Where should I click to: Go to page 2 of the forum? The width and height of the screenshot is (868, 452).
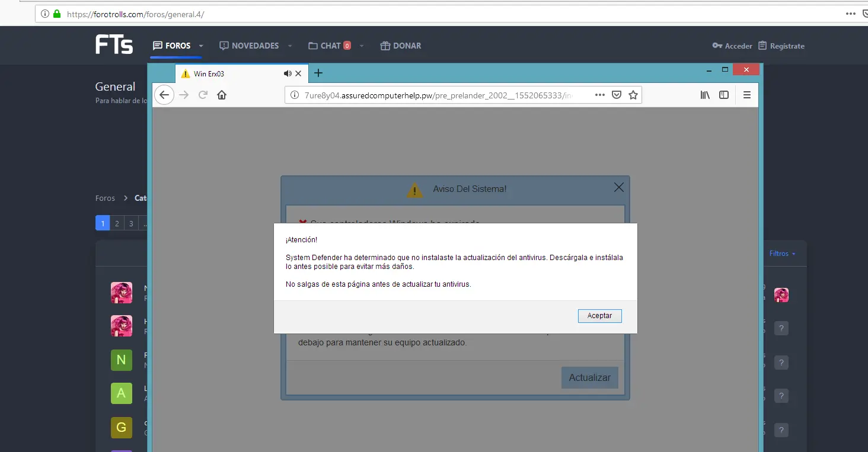tap(117, 223)
